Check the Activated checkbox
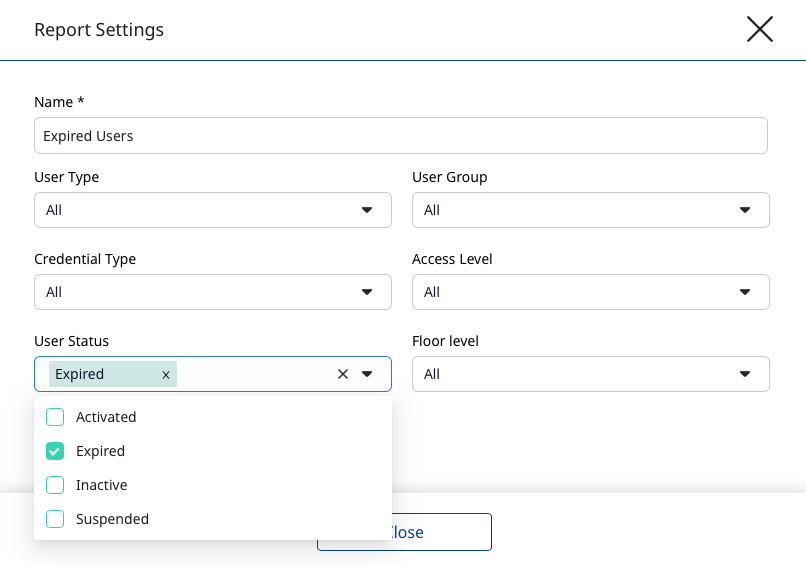Image resolution: width=806 pixels, height=566 pixels. tap(55, 417)
